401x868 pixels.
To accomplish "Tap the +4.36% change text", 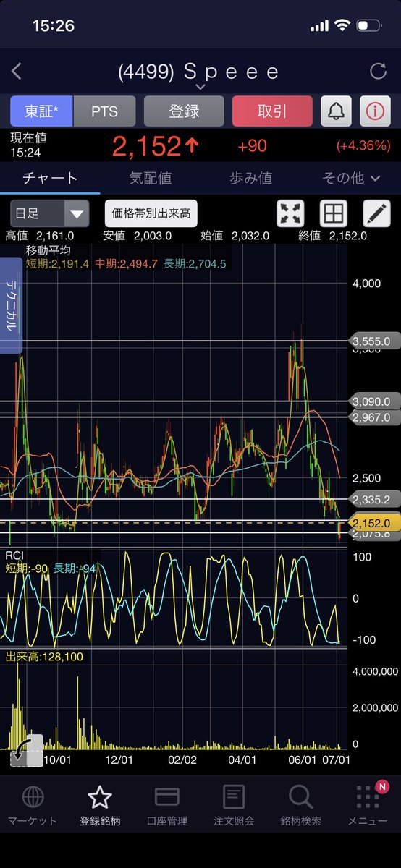I will [363, 146].
